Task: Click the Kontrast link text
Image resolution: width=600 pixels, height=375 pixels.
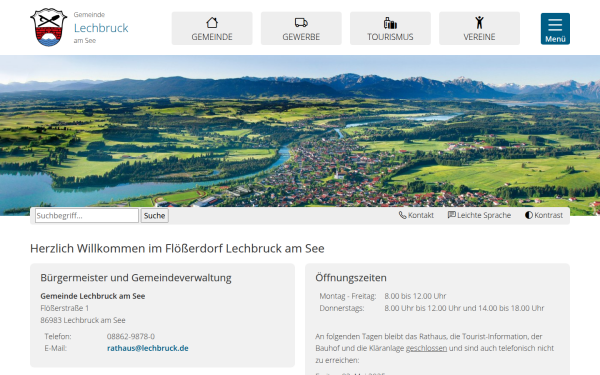Action: [548, 215]
